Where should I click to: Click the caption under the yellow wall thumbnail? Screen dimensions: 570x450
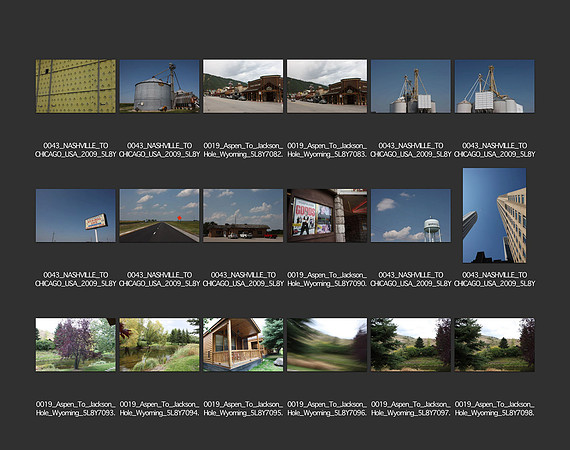pos(76,150)
